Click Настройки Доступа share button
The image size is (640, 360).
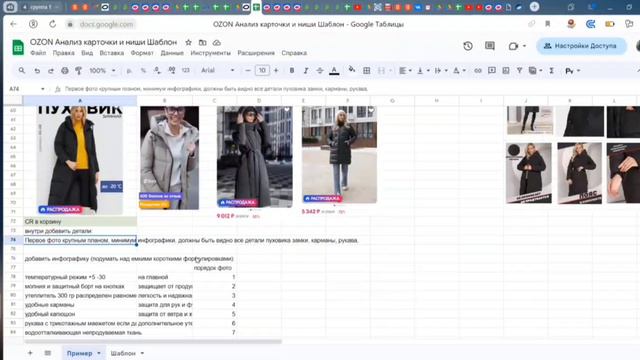(581, 46)
